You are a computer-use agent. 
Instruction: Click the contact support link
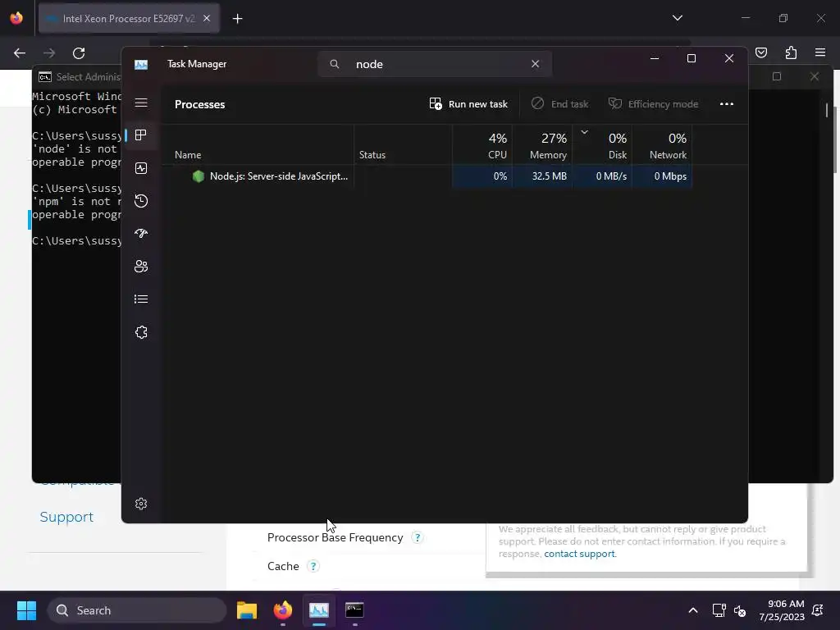(579, 554)
